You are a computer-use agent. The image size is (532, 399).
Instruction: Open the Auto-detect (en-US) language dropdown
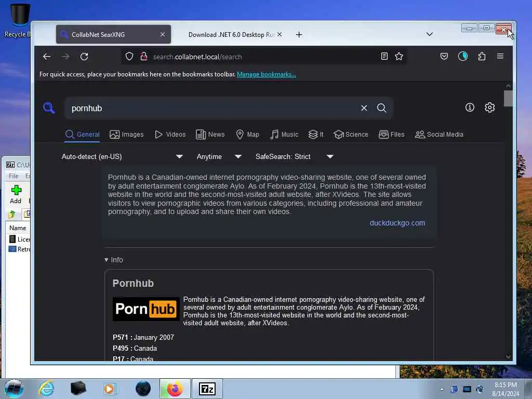point(122,156)
